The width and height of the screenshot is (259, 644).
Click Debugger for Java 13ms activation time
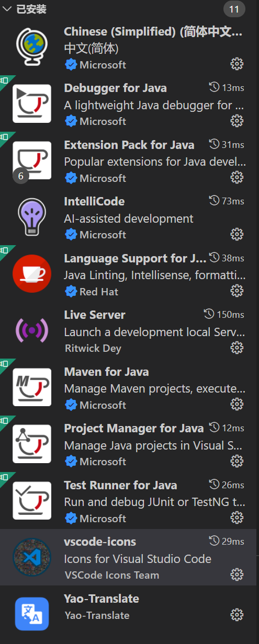tap(226, 88)
